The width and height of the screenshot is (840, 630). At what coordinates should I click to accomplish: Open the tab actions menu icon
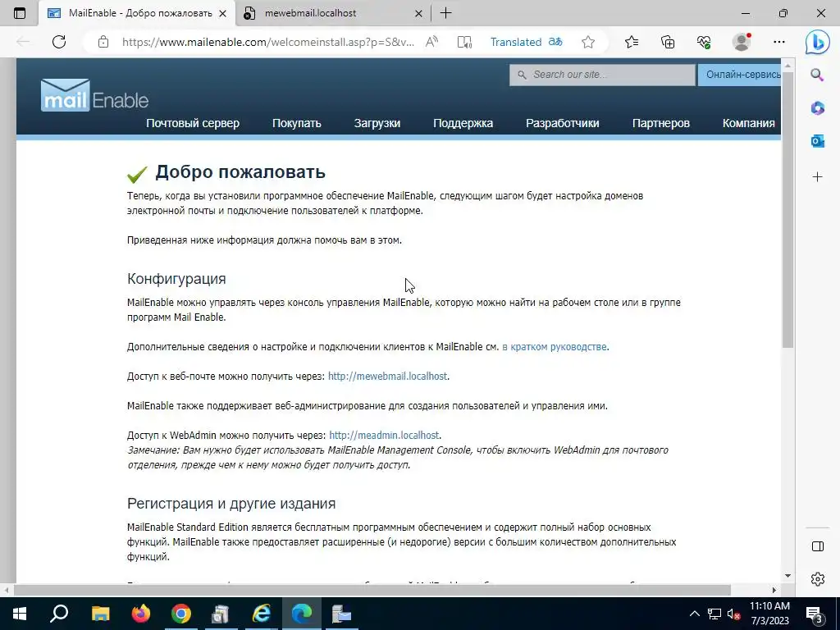20,13
